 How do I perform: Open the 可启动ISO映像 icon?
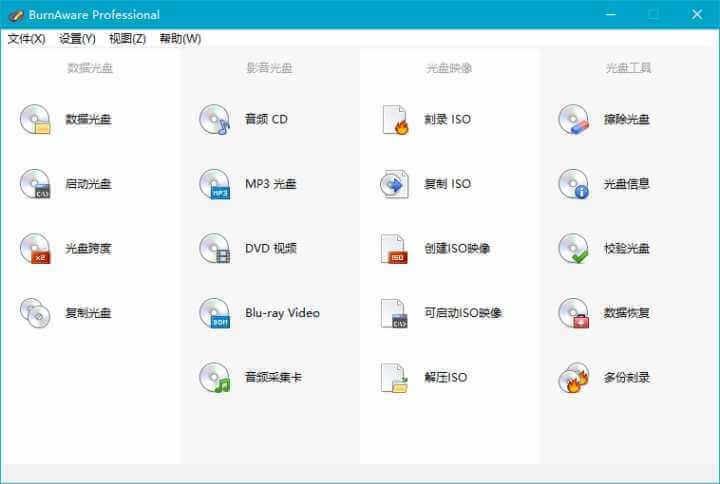pos(394,313)
